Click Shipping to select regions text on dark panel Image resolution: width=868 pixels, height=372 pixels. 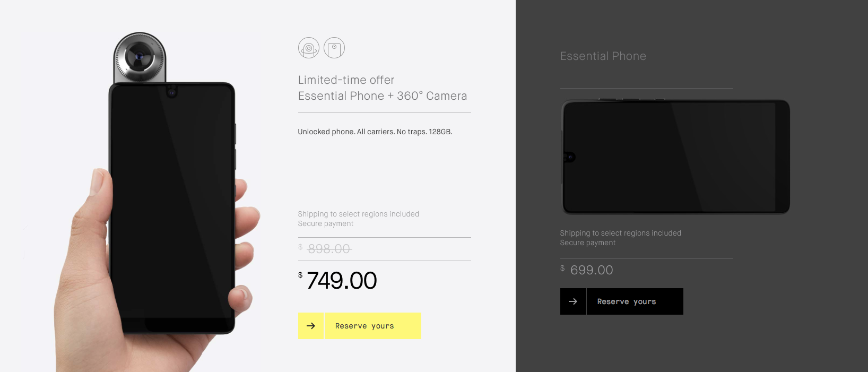pyautogui.click(x=621, y=233)
